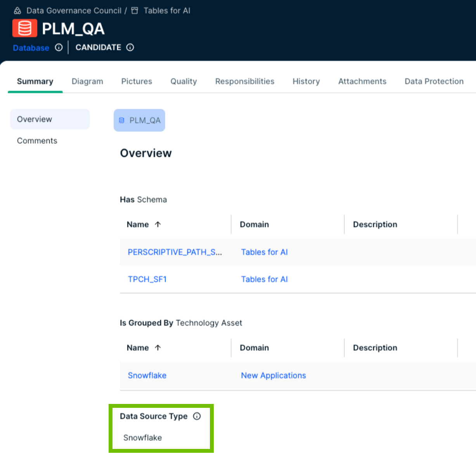Click the info icon next to Database

[59, 47]
